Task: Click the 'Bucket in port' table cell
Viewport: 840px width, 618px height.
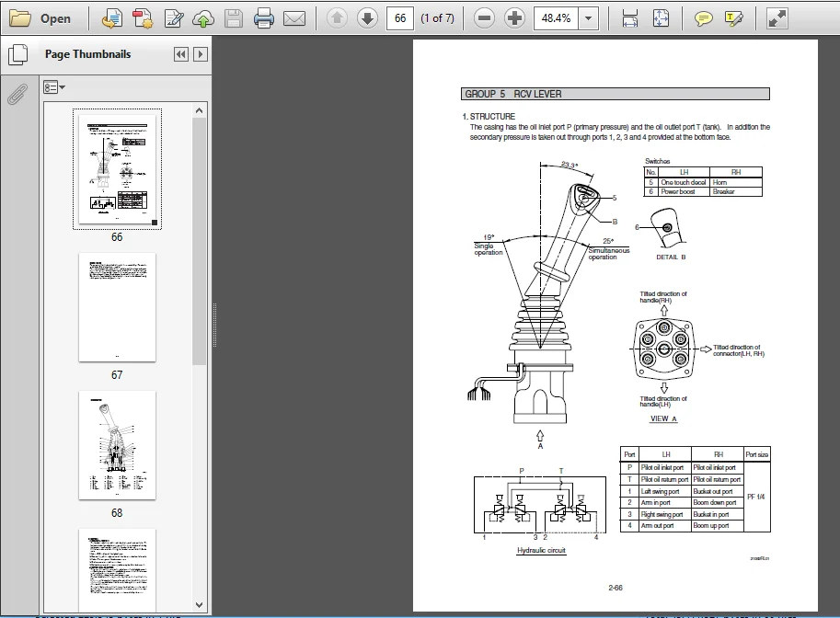Action: (x=717, y=514)
